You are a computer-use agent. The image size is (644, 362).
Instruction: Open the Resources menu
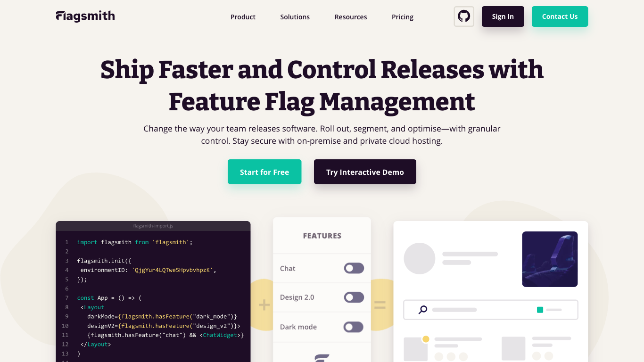click(351, 17)
